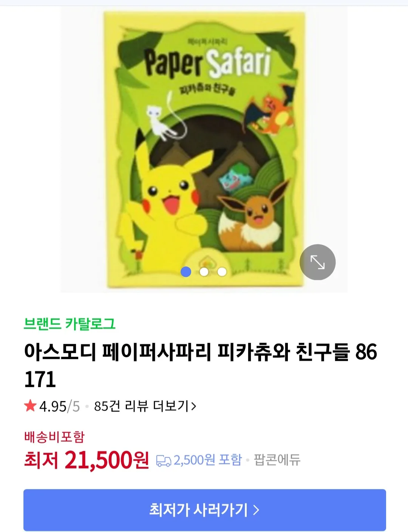
Task: Click the 최저가 사러가기 button
Action: tap(205, 510)
